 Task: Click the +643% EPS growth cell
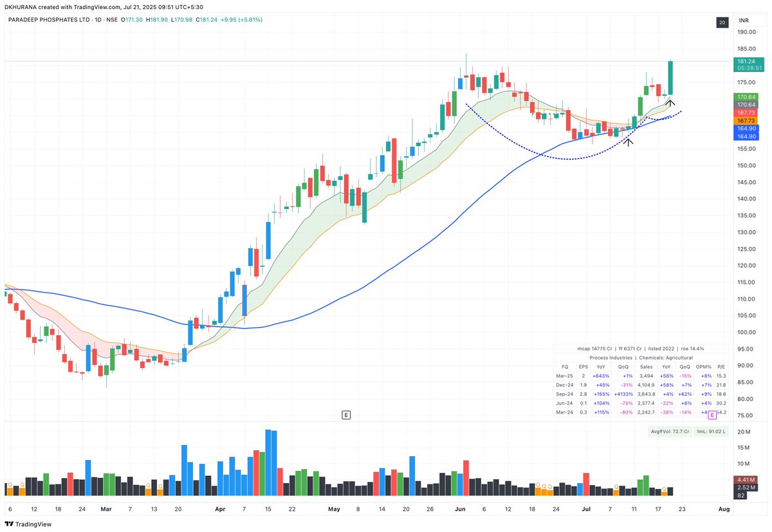(x=602, y=376)
